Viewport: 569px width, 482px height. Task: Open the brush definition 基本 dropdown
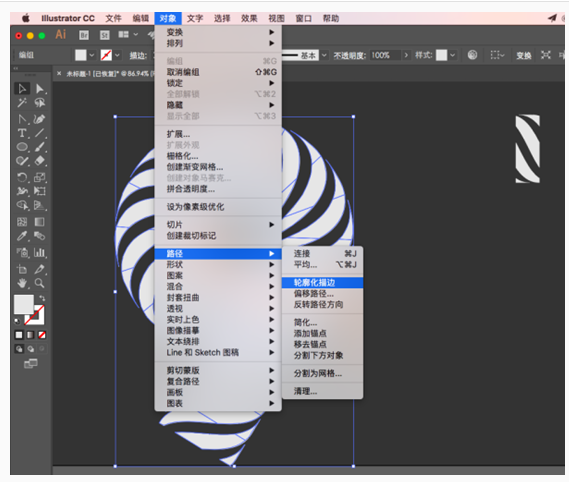coord(324,55)
